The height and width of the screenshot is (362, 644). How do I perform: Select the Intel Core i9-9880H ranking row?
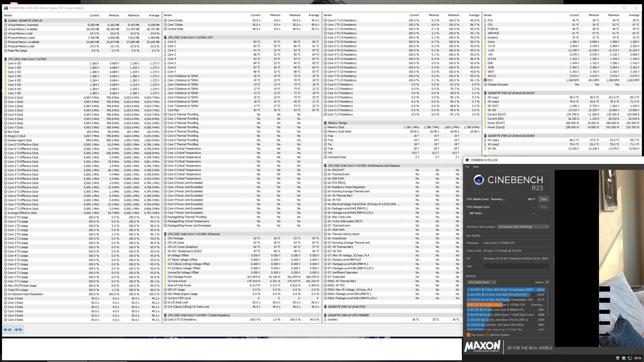[506, 310]
